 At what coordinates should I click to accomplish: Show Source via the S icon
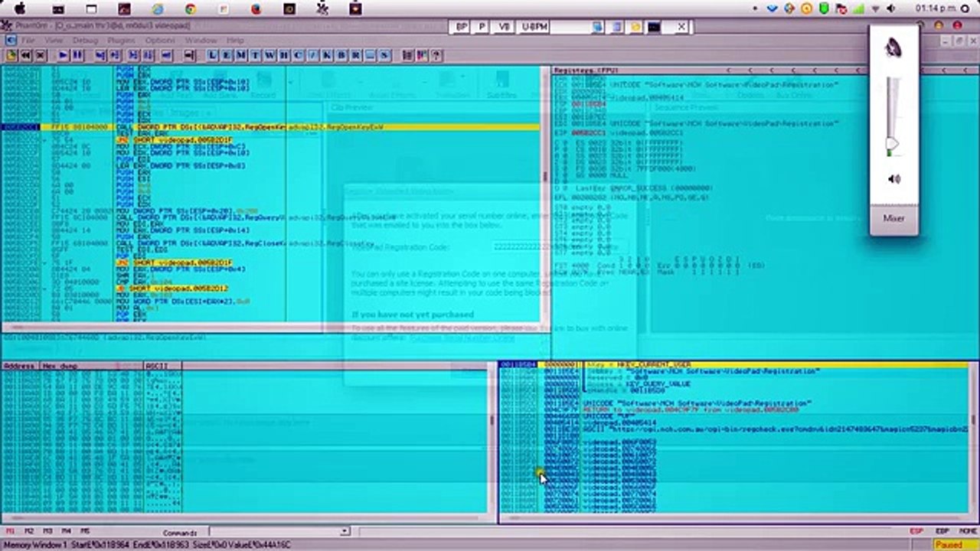[384, 55]
